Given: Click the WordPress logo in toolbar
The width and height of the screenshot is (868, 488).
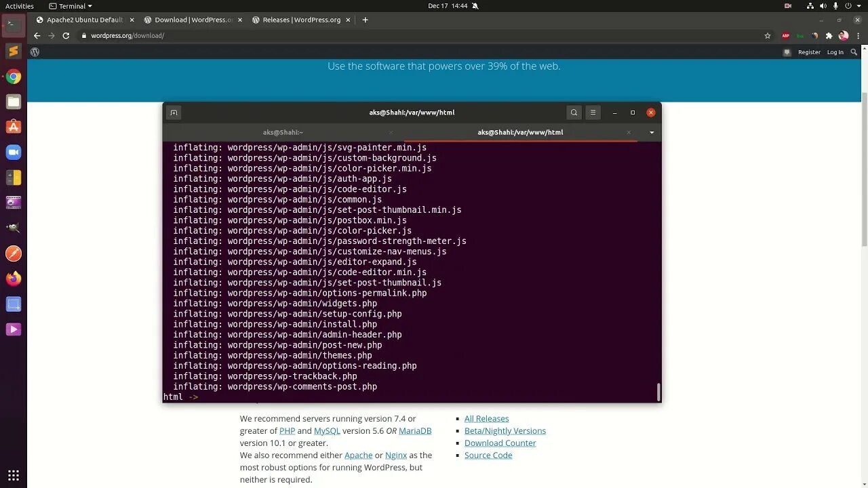Looking at the screenshot, I should 35,52.
